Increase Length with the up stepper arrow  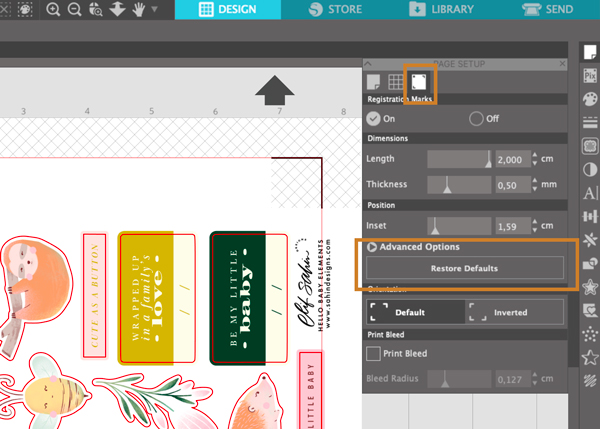point(535,155)
